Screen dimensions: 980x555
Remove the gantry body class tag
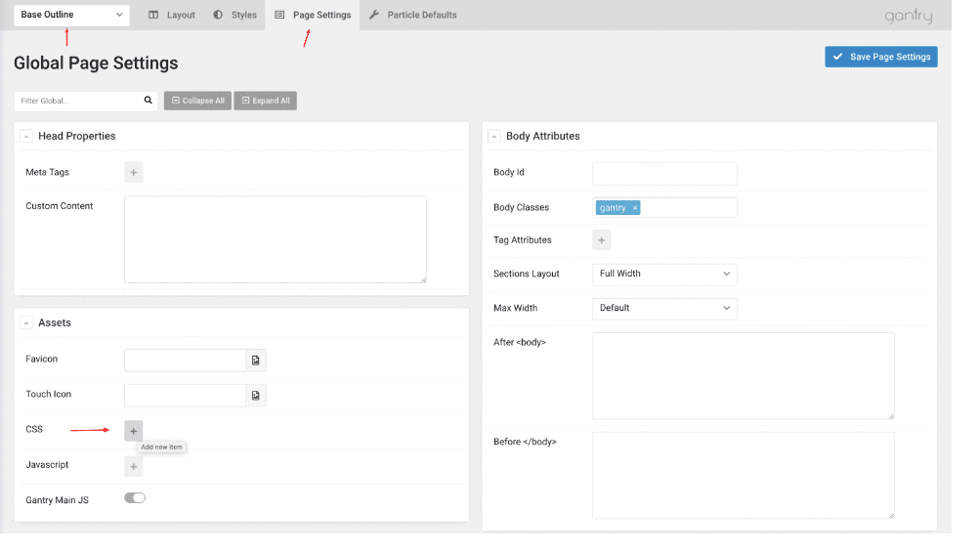point(634,208)
